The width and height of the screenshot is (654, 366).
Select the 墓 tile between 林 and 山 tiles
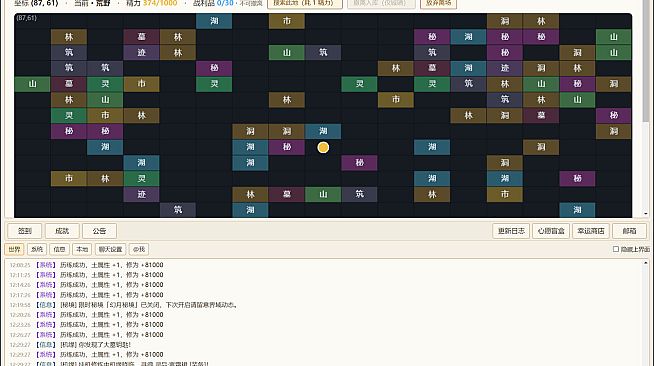(x=287, y=194)
